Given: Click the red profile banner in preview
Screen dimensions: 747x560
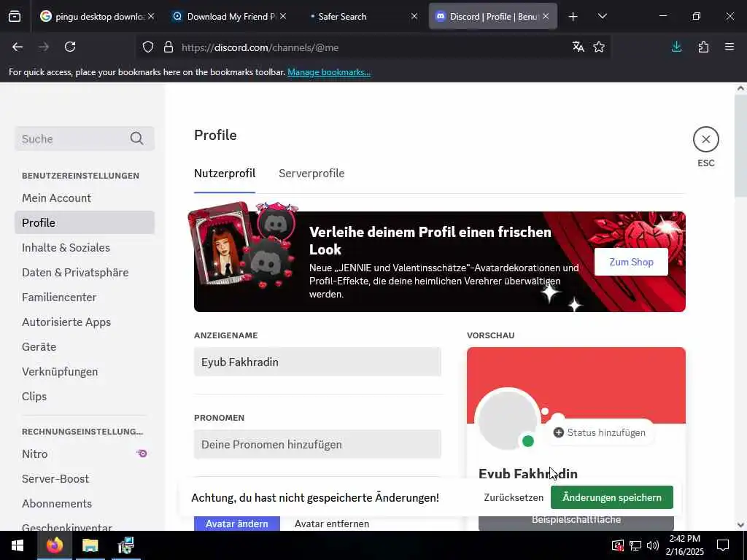Looking at the screenshot, I should (576, 385).
